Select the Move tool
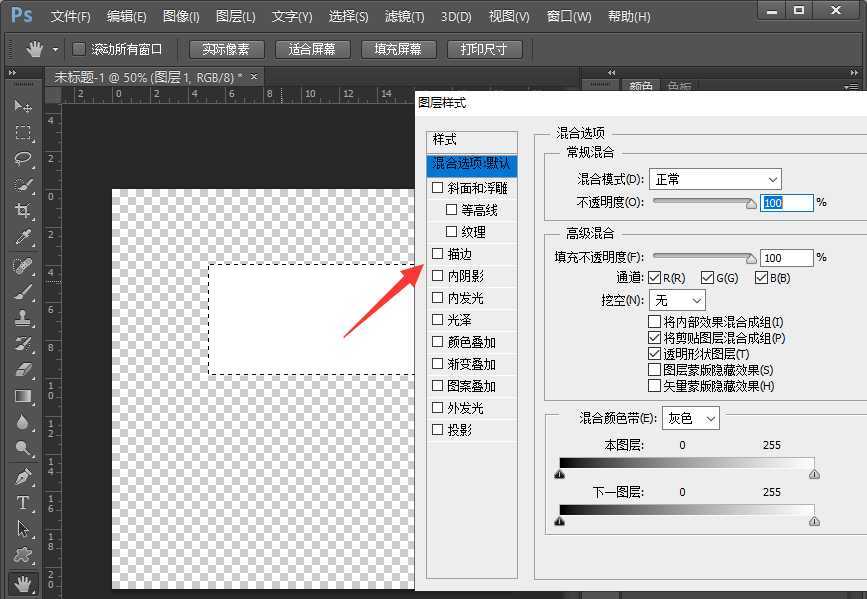Image resolution: width=867 pixels, height=599 pixels. [x=22, y=106]
